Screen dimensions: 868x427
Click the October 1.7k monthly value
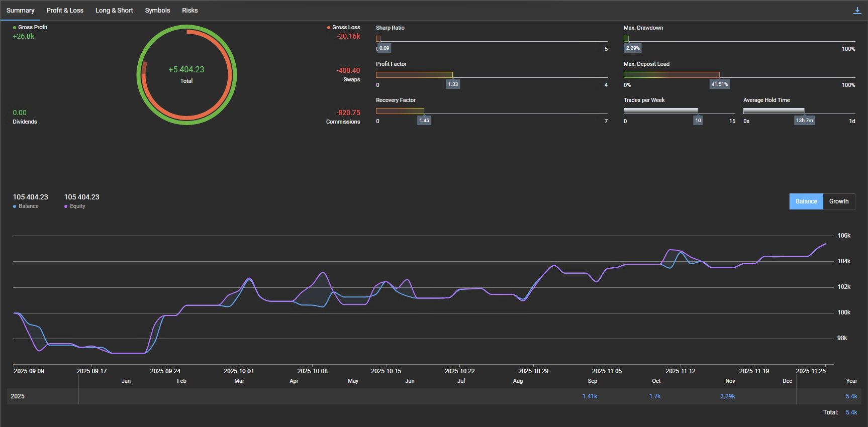(x=654, y=396)
